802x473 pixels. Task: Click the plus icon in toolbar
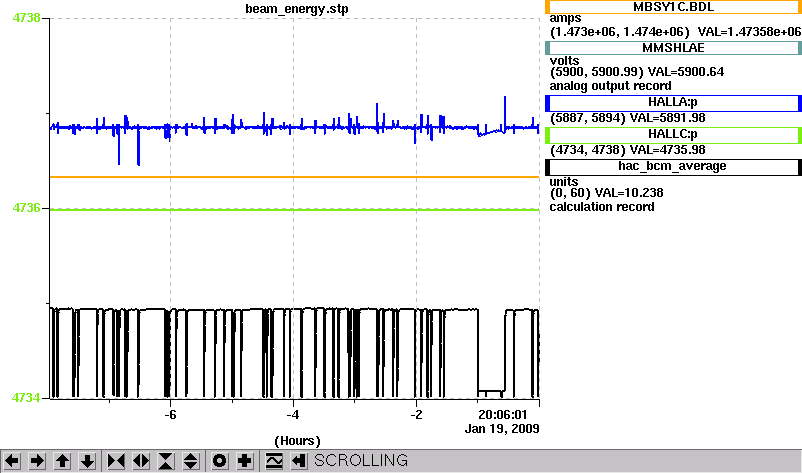click(x=244, y=461)
